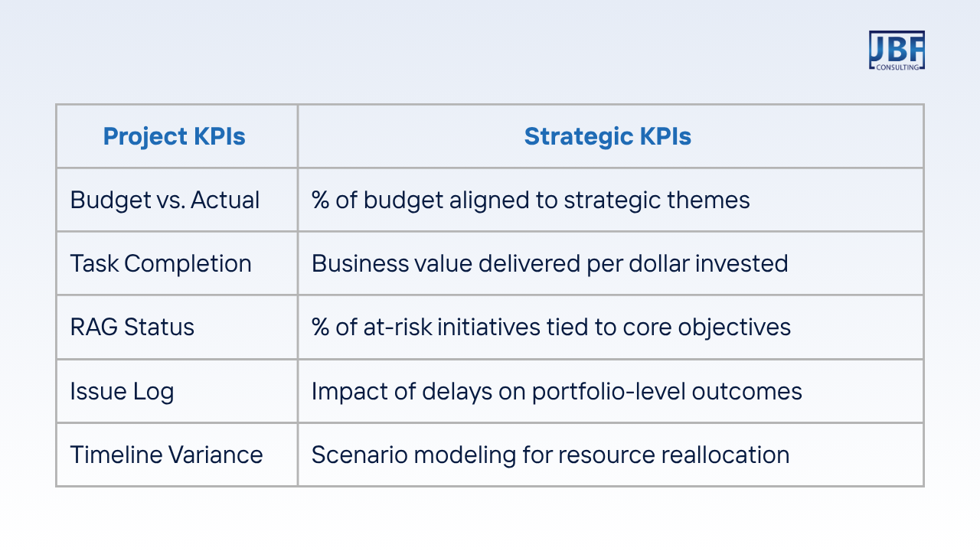Select the Strategic KPIs column header
This screenshot has height=551, width=980.
(x=610, y=136)
